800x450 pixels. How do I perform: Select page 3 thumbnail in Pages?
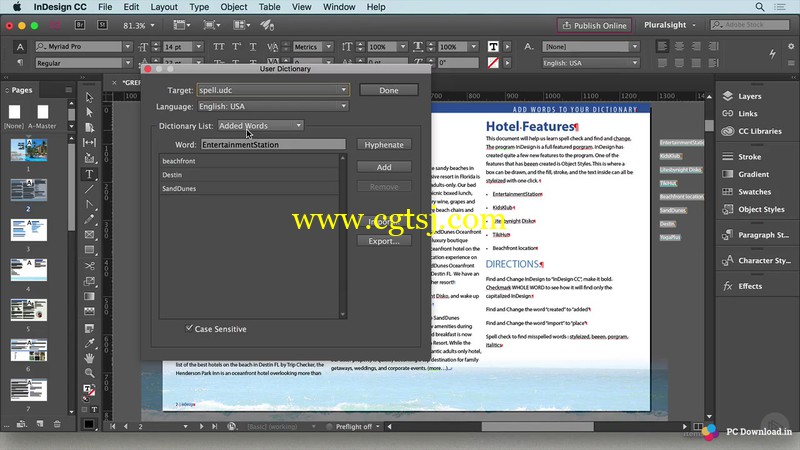click(29, 230)
